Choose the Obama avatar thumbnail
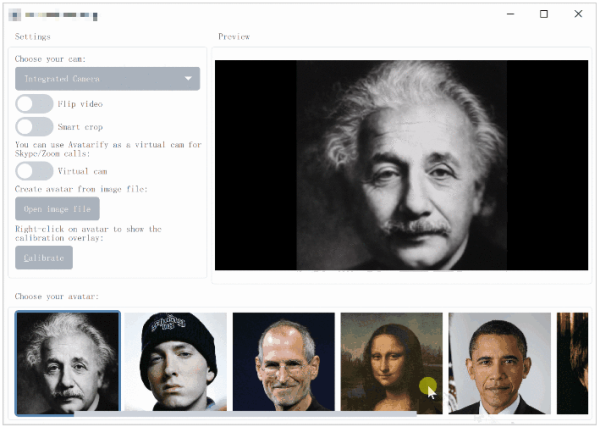Viewport: 600px width, 427px height. tap(499, 362)
